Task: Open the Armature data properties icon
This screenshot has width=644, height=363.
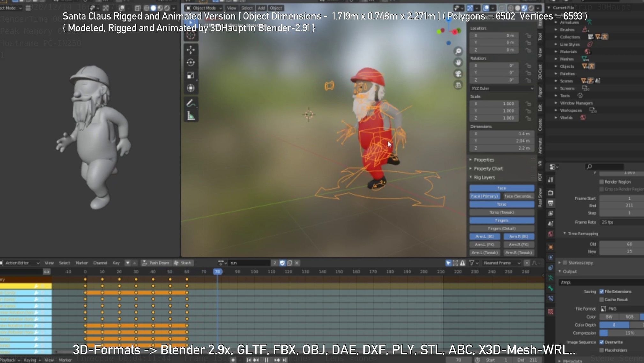Action: (x=551, y=278)
